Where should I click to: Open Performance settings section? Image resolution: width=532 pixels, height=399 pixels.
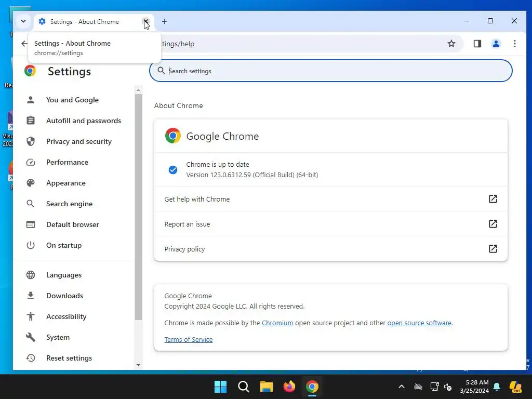[67, 162]
